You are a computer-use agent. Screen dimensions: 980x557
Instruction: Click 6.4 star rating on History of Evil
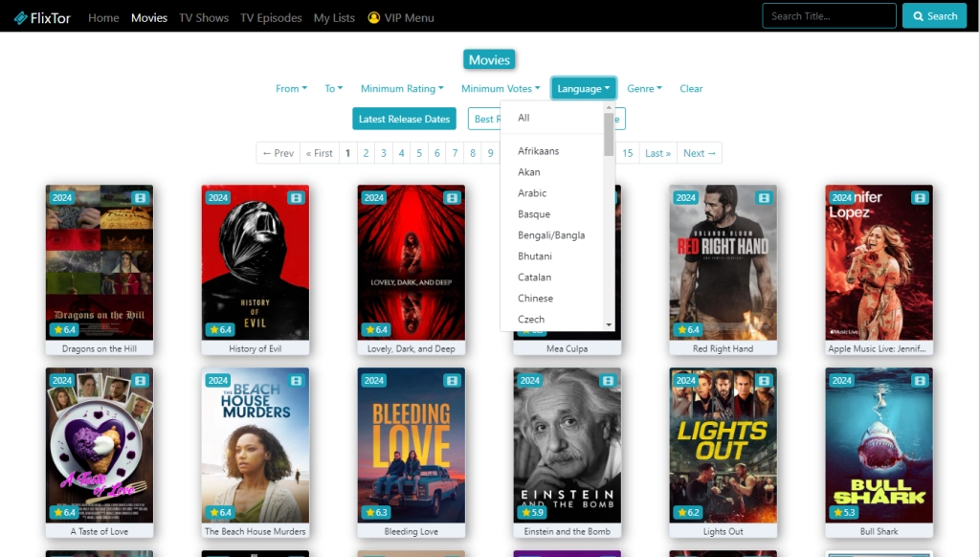point(220,329)
